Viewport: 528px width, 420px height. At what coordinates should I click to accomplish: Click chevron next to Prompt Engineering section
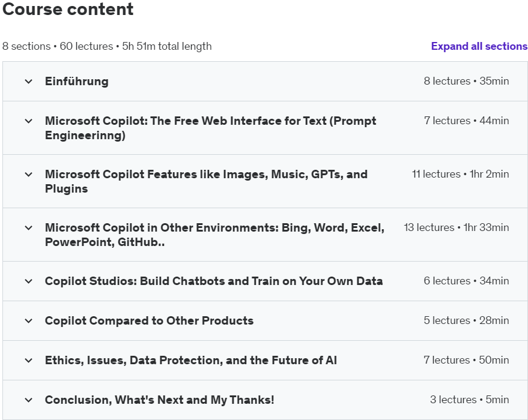click(x=28, y=121)
